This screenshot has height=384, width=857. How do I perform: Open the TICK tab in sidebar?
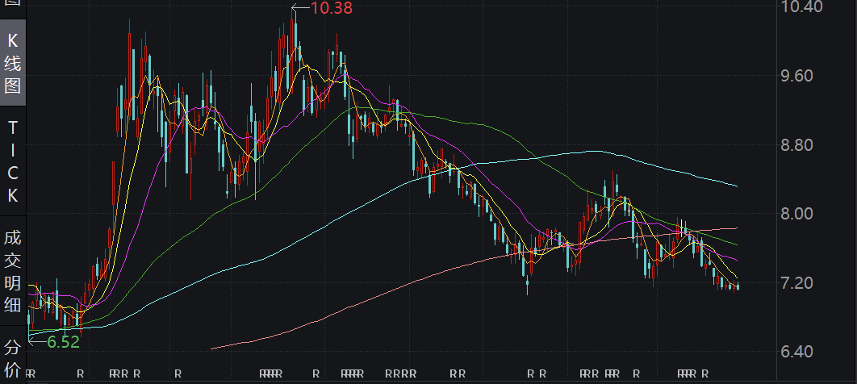(x=13, y=161)
